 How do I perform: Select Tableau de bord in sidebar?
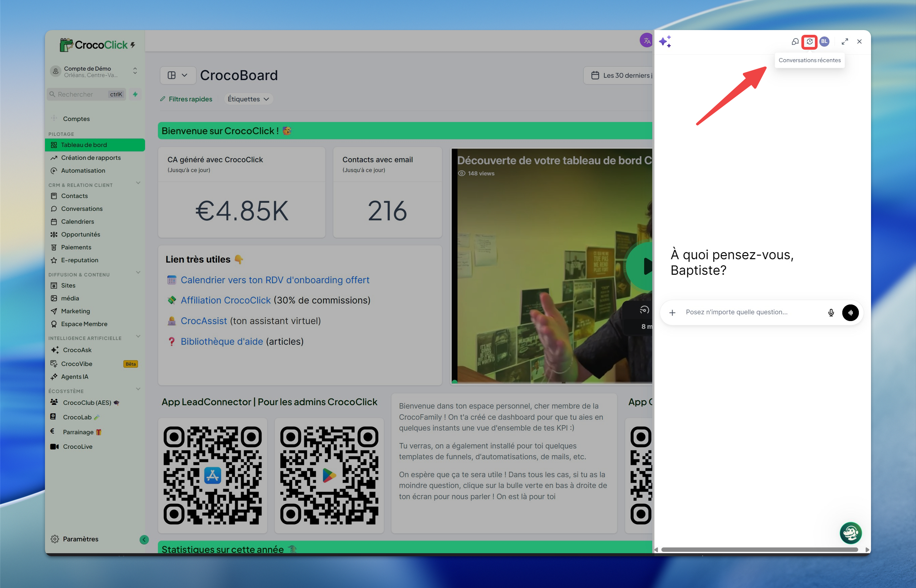pos(95,145)
